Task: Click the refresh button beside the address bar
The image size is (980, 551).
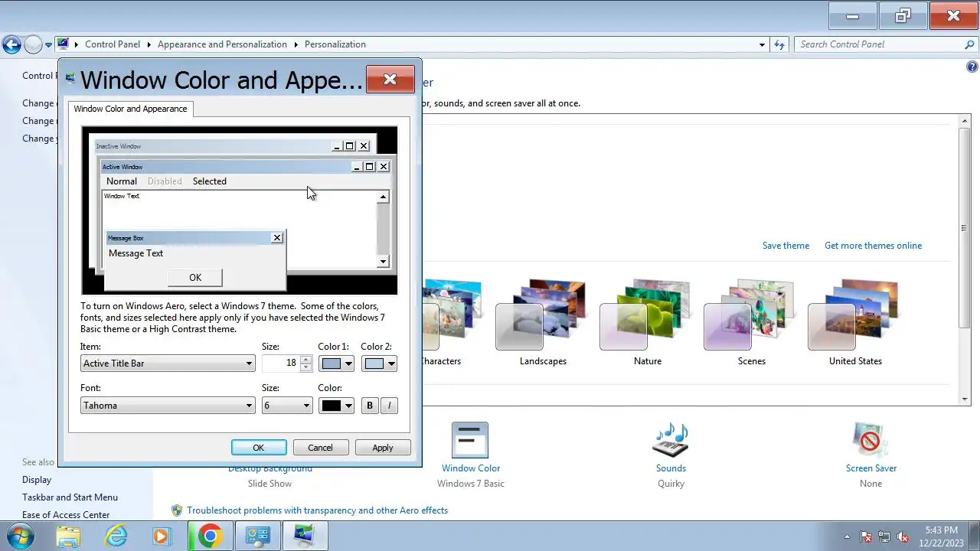Action: [779, 44]
